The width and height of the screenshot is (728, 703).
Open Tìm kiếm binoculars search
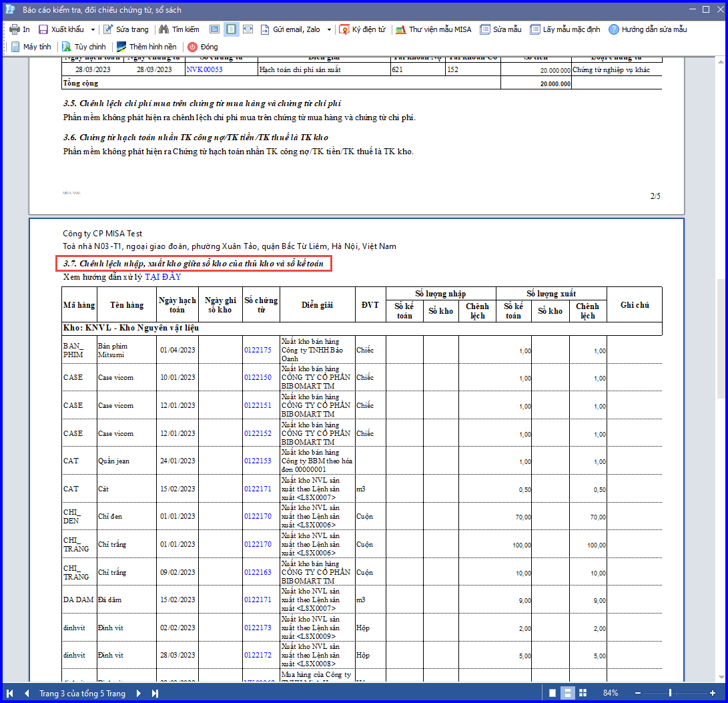(x=179, y=29)
